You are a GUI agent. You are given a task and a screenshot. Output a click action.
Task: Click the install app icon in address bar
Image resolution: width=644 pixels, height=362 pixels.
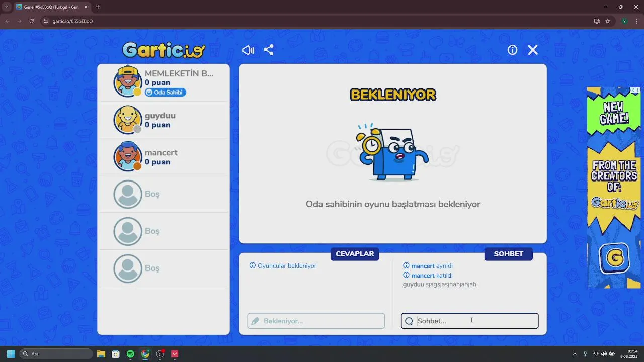coord(597,21)
